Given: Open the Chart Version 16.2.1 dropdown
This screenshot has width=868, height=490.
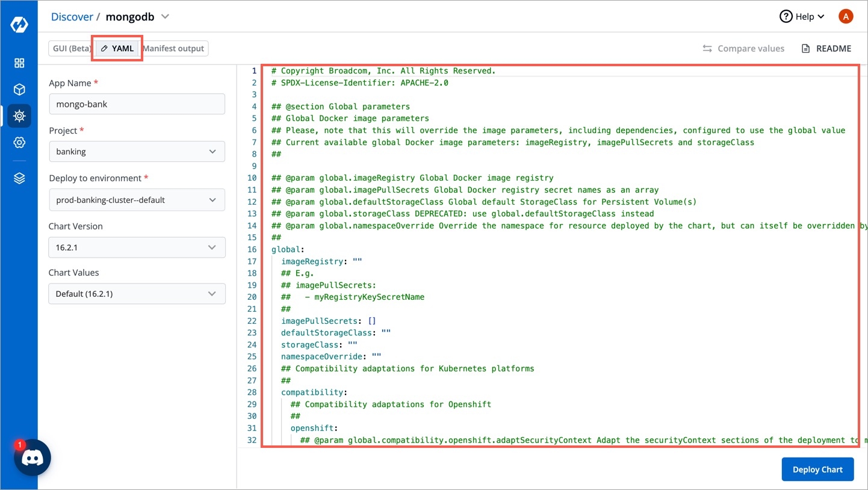Looking at the screenshot, I should coord(137,247).
